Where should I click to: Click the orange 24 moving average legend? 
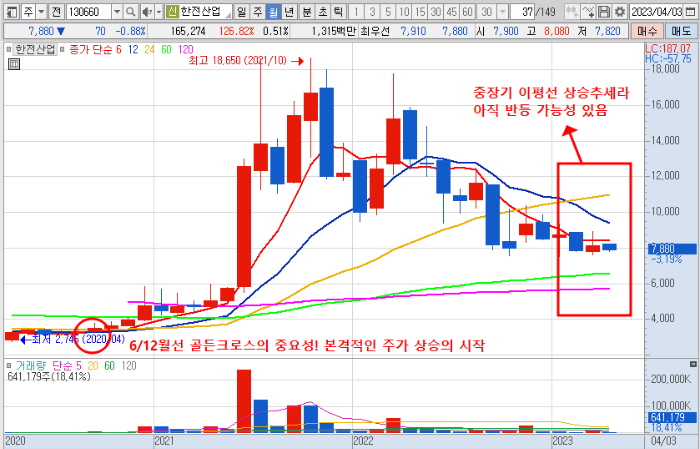click(x=149, y=50)
